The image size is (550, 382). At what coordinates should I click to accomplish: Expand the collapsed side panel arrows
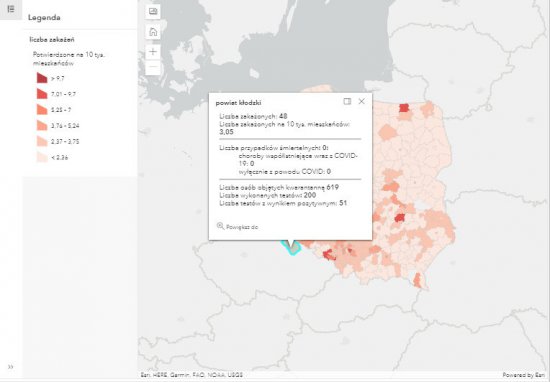(x=11, y=367)
